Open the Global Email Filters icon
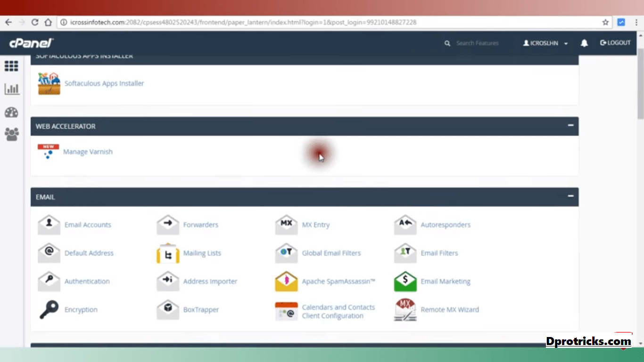Viewport: 644px width, 362px height. pos(287,253)
